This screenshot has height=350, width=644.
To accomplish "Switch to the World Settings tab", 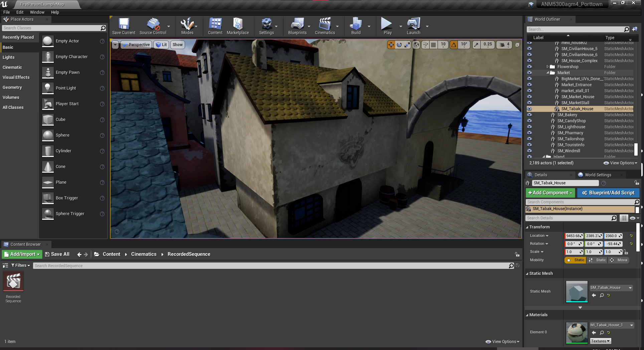I will [x=598, y=175].
